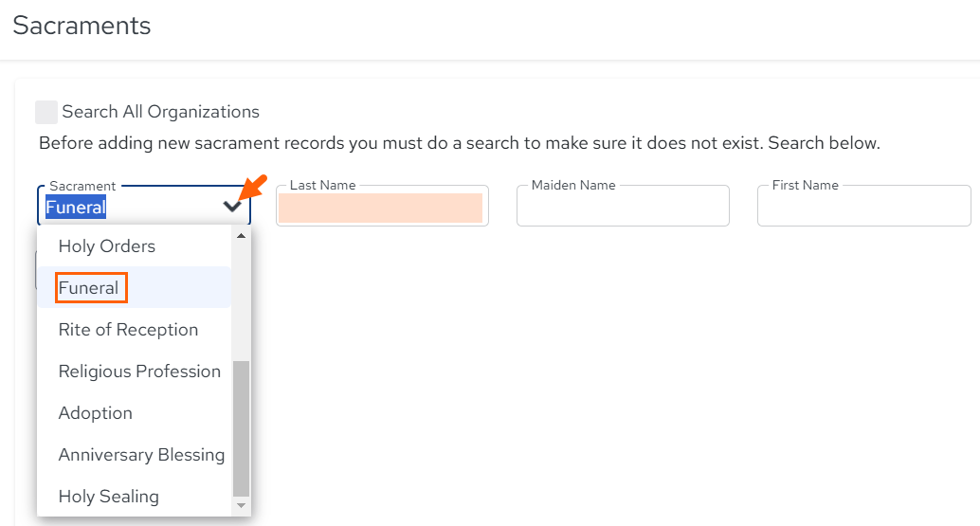The image size is (980, 526).
Task: Choose the Funeral option in the list
Action: click(135, 287)
